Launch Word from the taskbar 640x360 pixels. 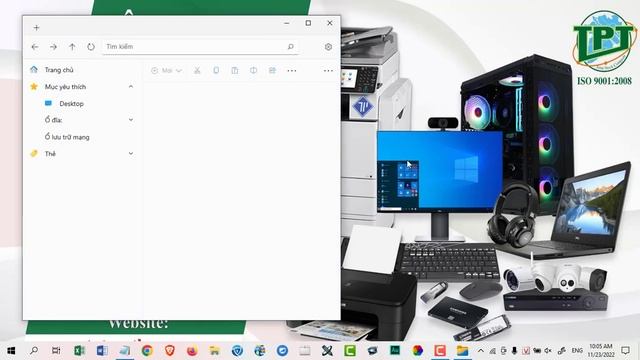click(102, 351)
